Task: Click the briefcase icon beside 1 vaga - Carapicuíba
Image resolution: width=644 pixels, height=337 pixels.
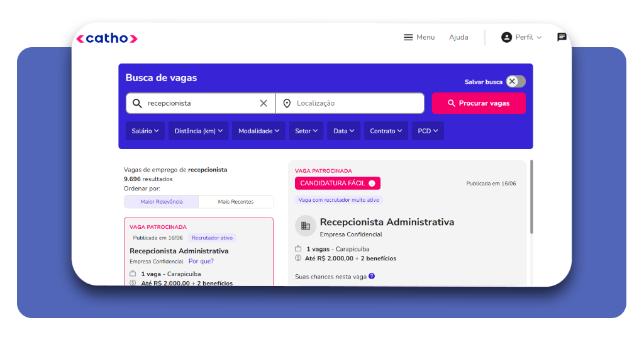Action: coord(133,273)
